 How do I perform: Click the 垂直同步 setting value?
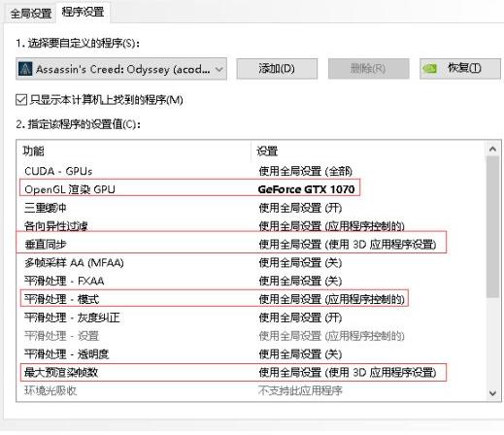[x=348, y=245]
